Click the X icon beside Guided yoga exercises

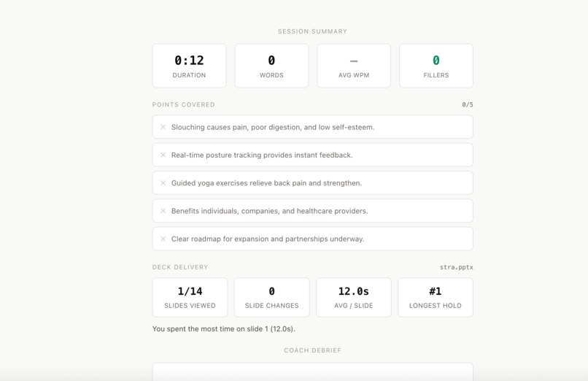click(163, 183)
